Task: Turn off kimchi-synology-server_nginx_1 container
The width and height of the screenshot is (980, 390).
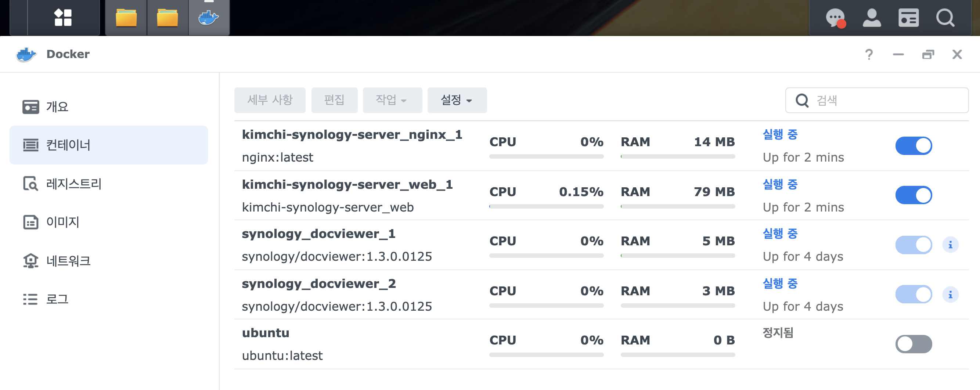Action: [x=914, y=146]
